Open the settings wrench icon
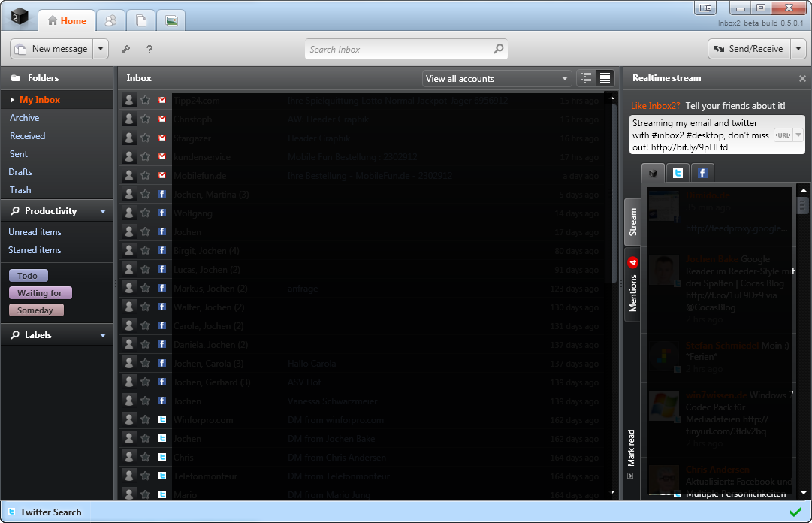The image size is (812, 523). [125, 50]
